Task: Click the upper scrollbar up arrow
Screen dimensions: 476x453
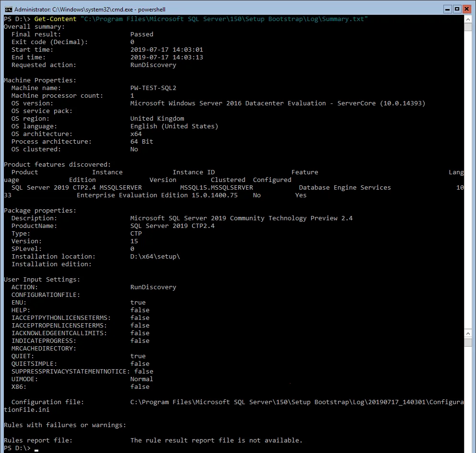Action: (468, 19)
